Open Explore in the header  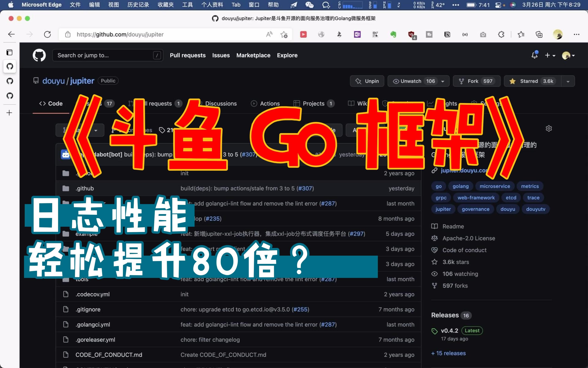[x=287, y=55]
